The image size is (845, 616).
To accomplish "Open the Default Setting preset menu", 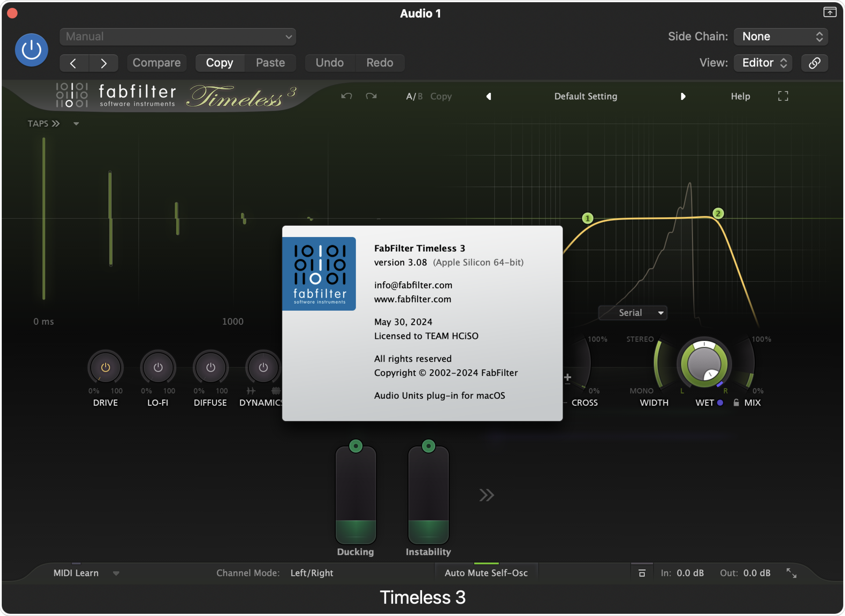I will [585, 96].
